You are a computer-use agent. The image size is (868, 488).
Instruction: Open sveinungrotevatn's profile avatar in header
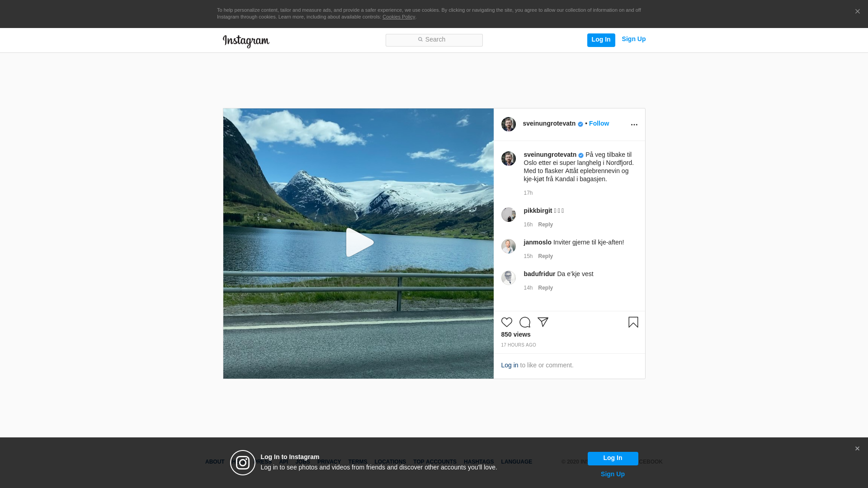tap(508, 124)
